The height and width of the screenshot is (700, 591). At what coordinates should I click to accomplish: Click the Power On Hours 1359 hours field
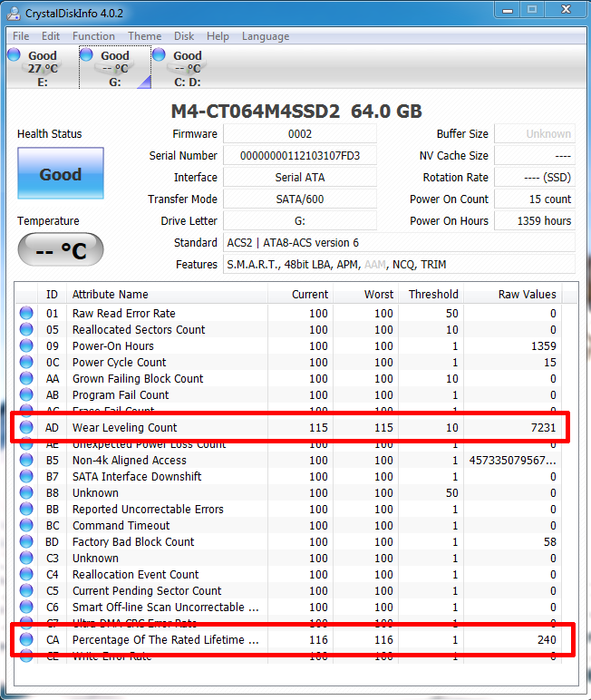click(535, 221)
